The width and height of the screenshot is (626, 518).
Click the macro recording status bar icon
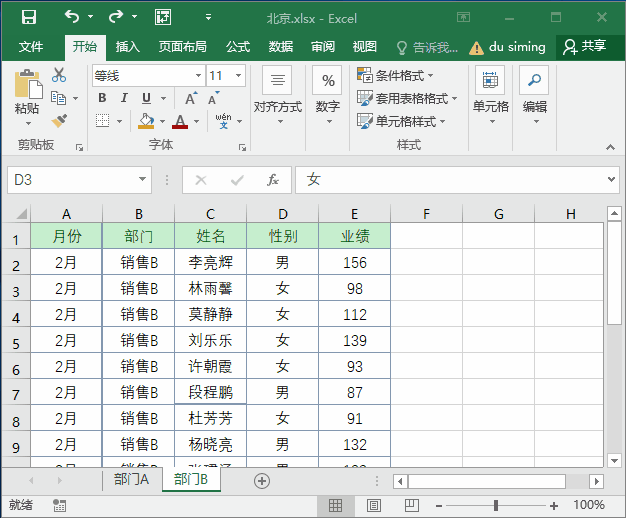pos(59,505)
